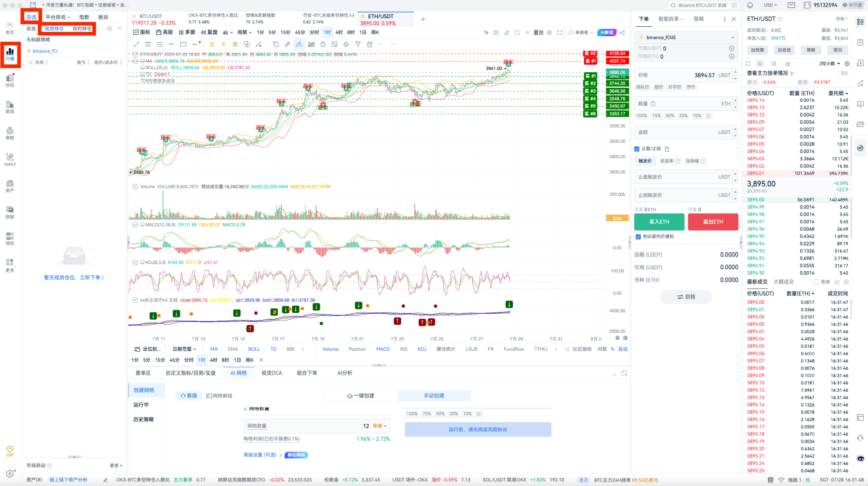Open 策略 strategy icon in left sidebar
The image size is (868, 486).
[x=10, y=133]
